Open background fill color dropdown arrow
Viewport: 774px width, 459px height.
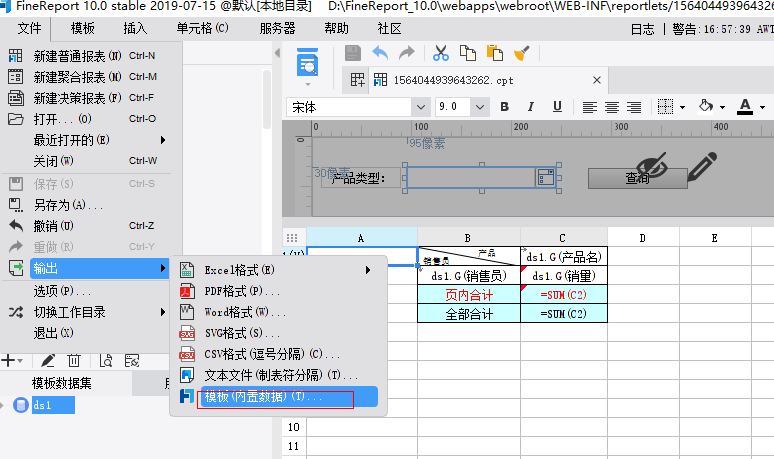722,107
